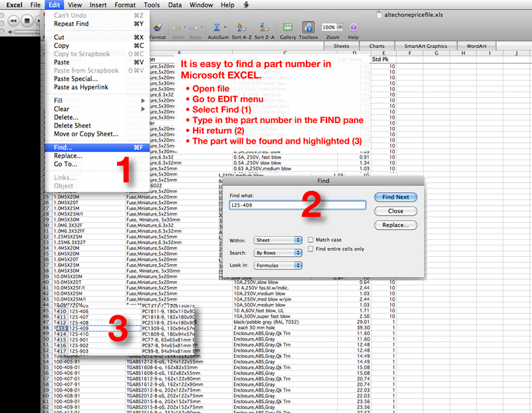Choose Cut in the Edit menu
532x413 pixels.
[x=97, y=37]
